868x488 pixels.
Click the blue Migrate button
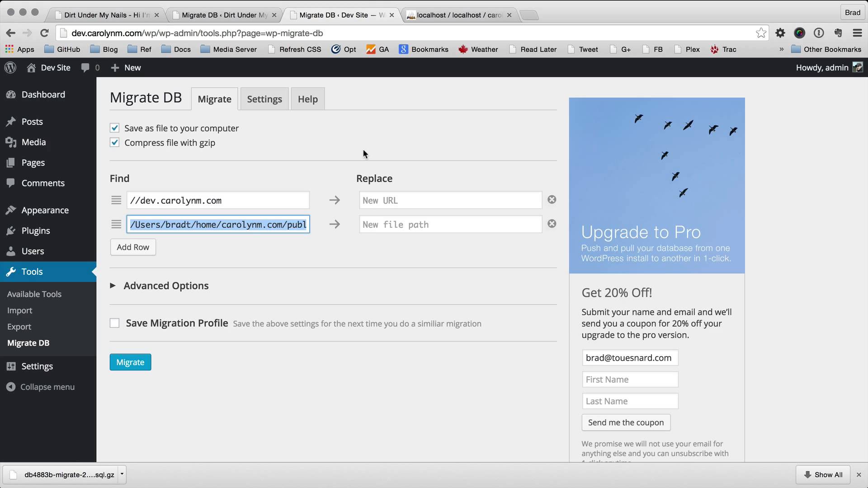pos(130,362)
